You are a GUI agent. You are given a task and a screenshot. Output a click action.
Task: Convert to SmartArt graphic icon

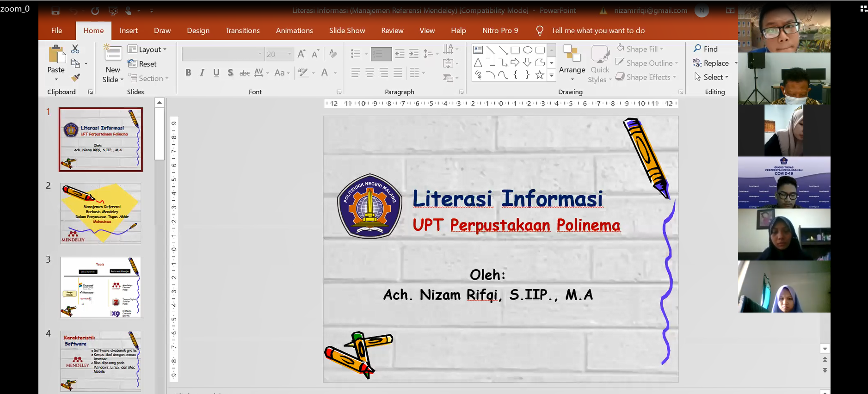(450, 78)
